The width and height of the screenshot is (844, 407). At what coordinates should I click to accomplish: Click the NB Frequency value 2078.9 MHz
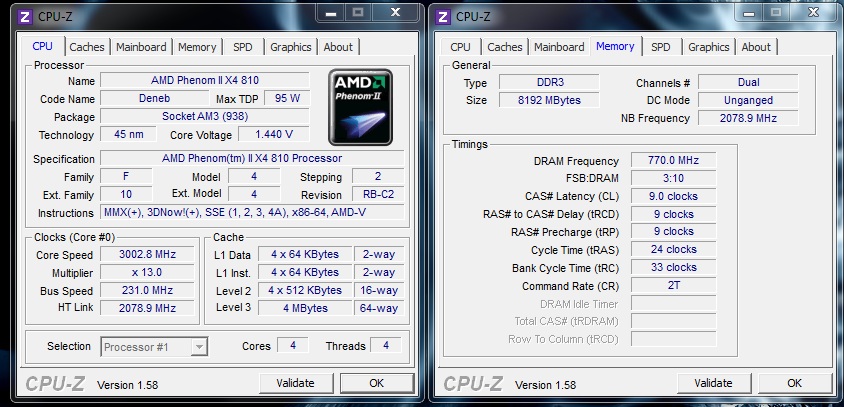(748, 118)
